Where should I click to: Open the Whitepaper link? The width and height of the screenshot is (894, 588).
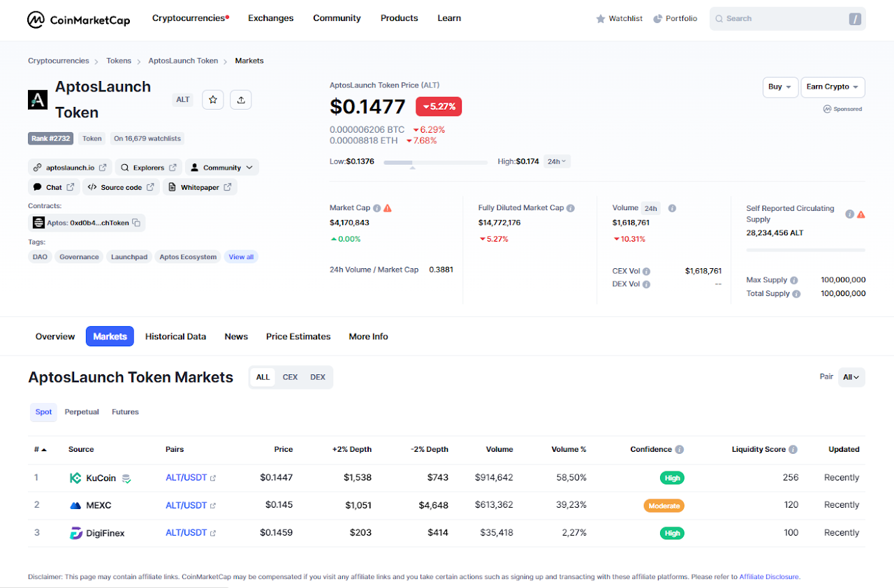(x=200, y=187)
